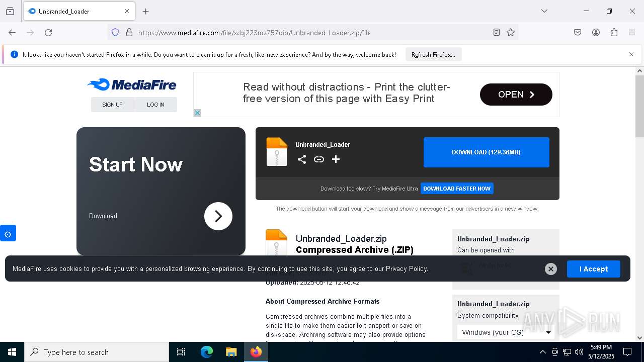
Task: Open Firefox application hamburger menu
Action: click(632, 33)
